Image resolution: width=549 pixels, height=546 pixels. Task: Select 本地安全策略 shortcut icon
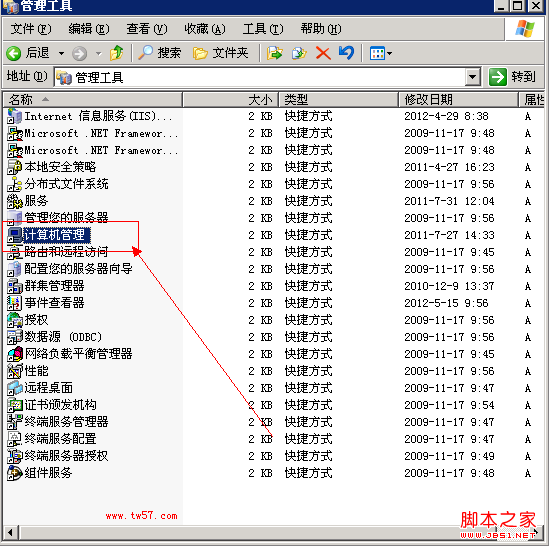coord(14,167)
